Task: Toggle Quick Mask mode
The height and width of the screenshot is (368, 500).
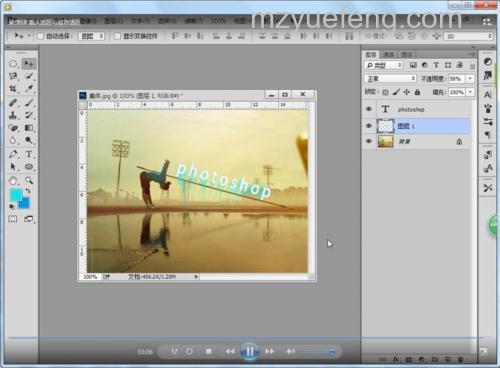Action: click(13, 219)
